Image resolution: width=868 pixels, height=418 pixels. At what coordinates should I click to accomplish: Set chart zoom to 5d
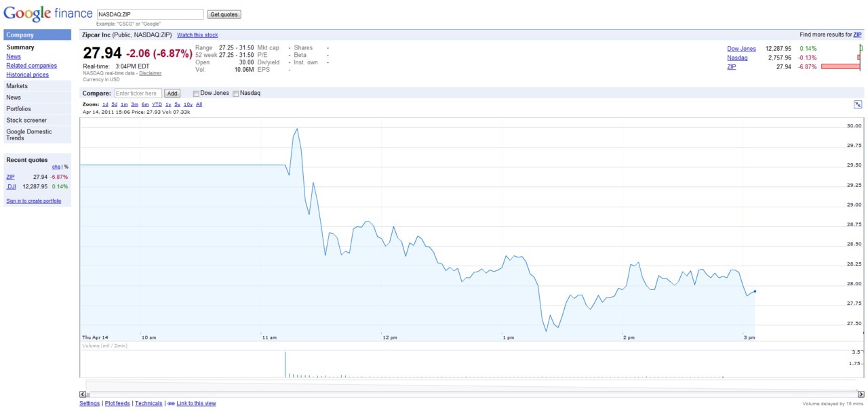[x=115, y=104]
